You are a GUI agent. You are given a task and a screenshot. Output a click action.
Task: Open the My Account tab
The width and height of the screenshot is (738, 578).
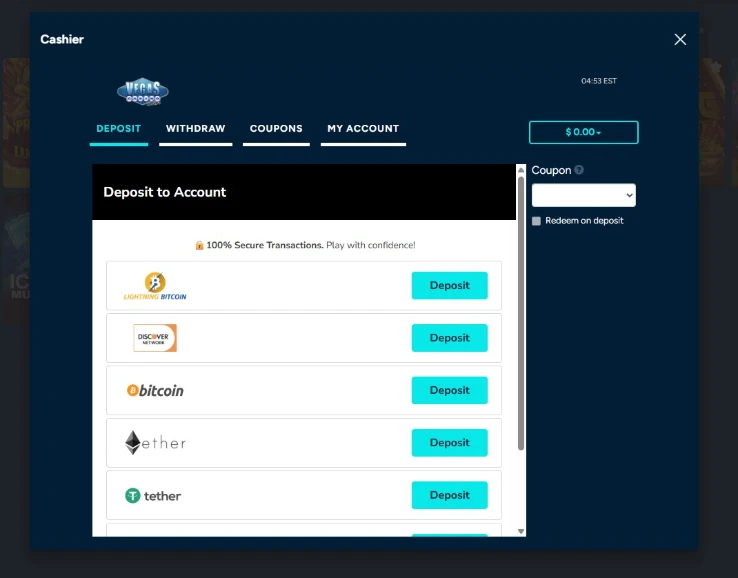[363, 128]
